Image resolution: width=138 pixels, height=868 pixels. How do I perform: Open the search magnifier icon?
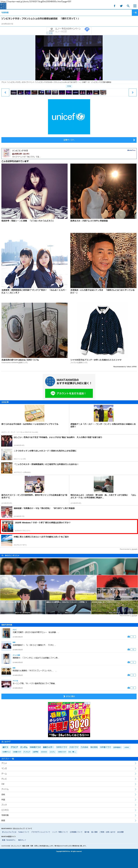[x=128, y=6]
